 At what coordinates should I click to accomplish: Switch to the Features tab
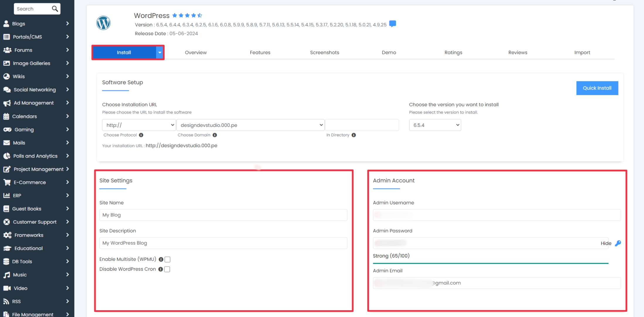click(x=260, y=53)
